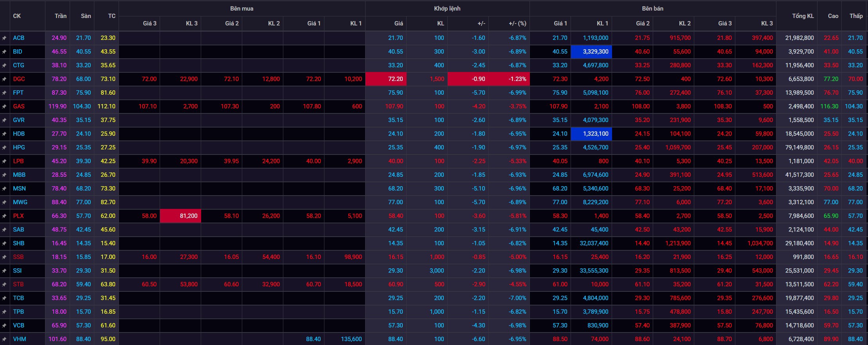868x345 pixels.
Task: Pin the VCB stock row
Action: [4, 325]
